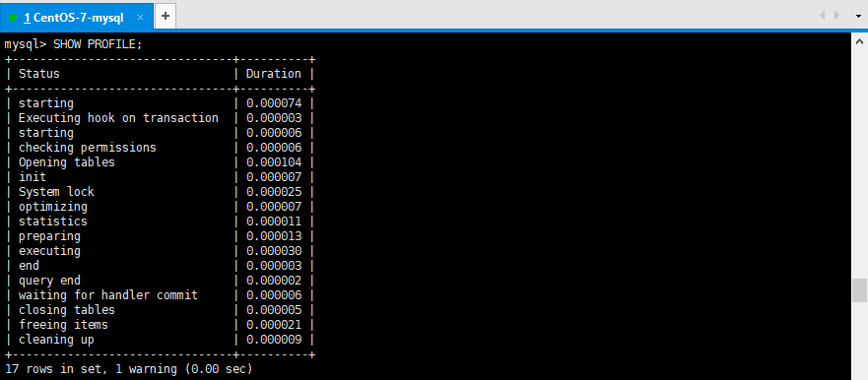The height and width of the screenshot is (380, 868).
Task: Click the Duration column header text
Action: coord(274,74)
